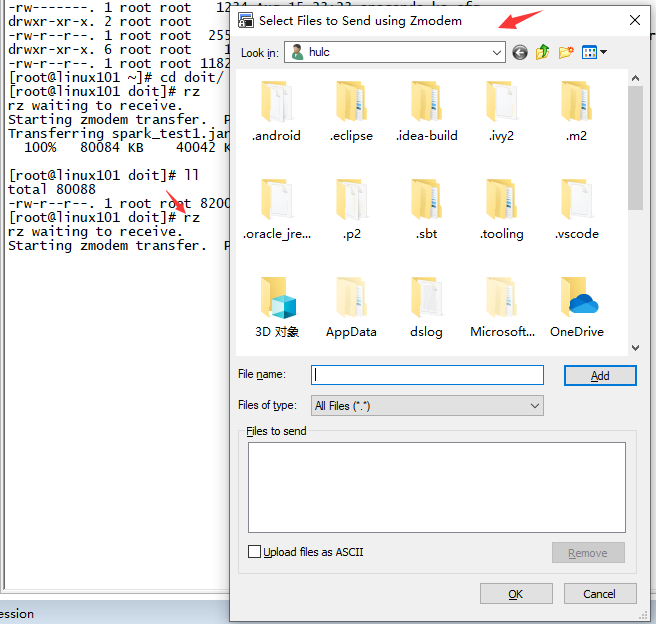Expand the View Menu dropdown arrow
This screenshot has width=656, height=624.
tap(603, 52)
